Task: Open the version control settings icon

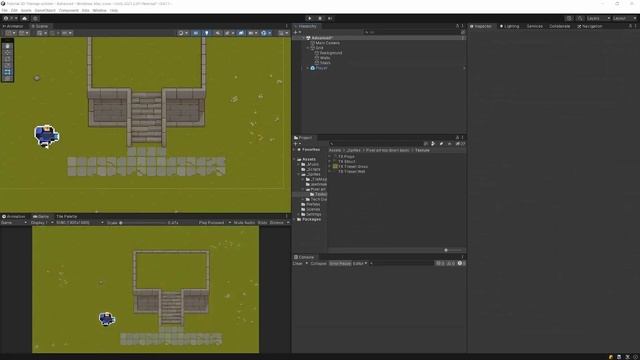Action: [x=36, y=18]
